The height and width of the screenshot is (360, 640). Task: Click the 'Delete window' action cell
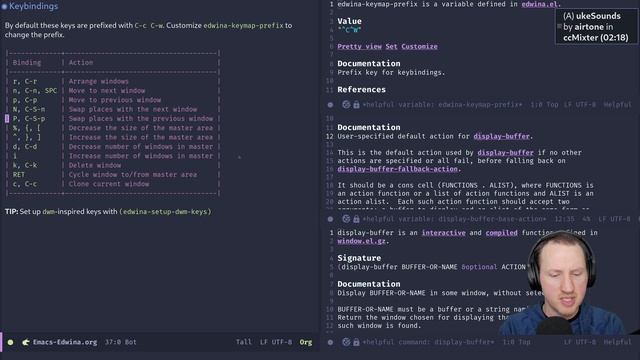(x=95, y=165)
